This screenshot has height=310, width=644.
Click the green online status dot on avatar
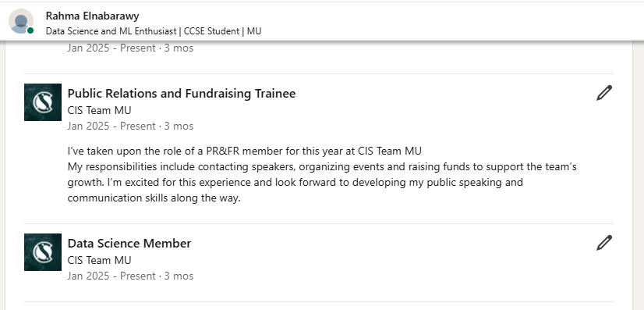(x=30, y=30)
